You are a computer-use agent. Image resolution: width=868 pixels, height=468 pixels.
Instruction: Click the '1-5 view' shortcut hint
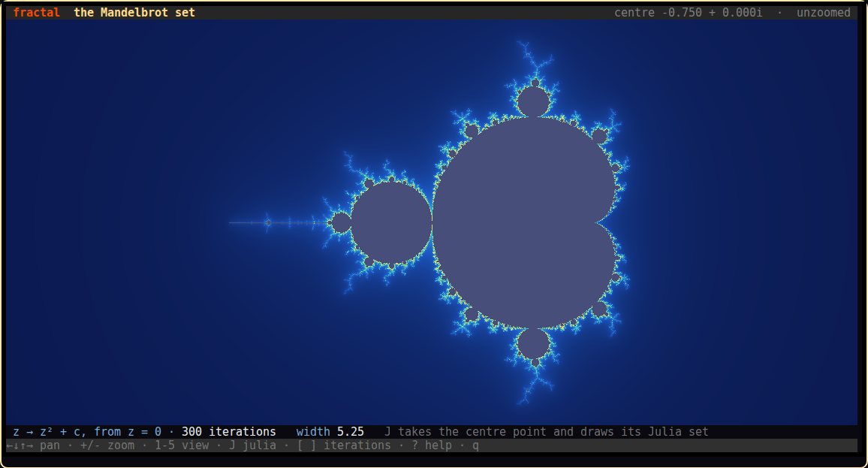click(x=182, y=445)
